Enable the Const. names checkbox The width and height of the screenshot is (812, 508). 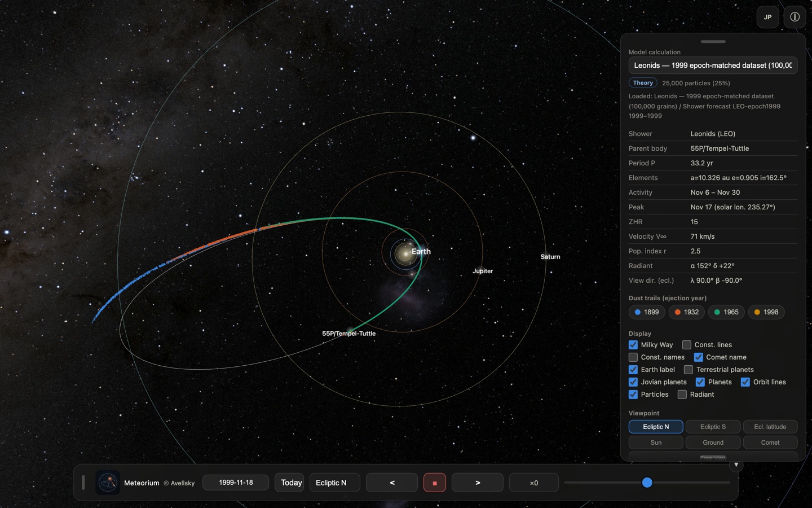pos(633,357)
